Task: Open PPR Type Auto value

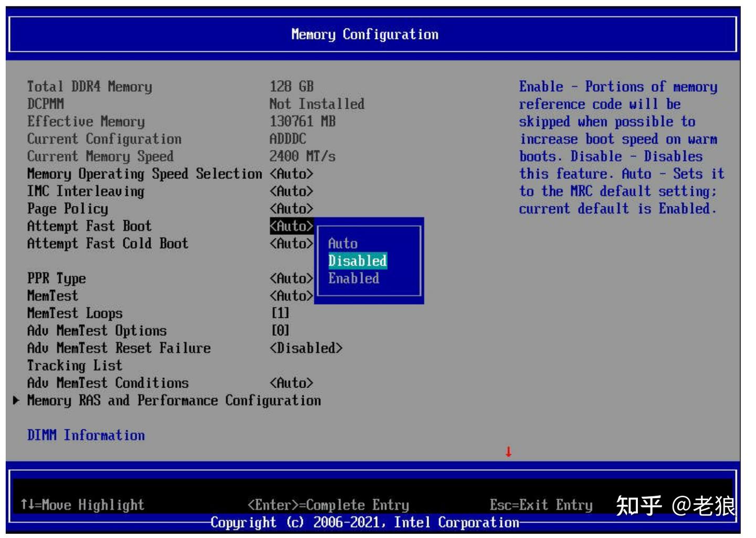Action: click(x=291, y=278)
